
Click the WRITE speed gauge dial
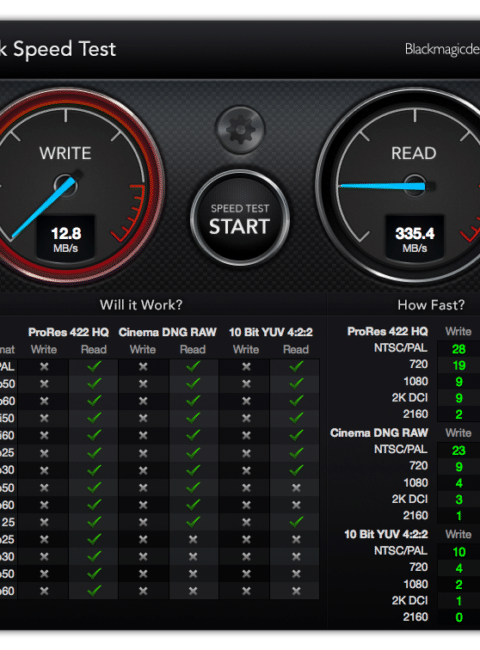pos(66,185)
